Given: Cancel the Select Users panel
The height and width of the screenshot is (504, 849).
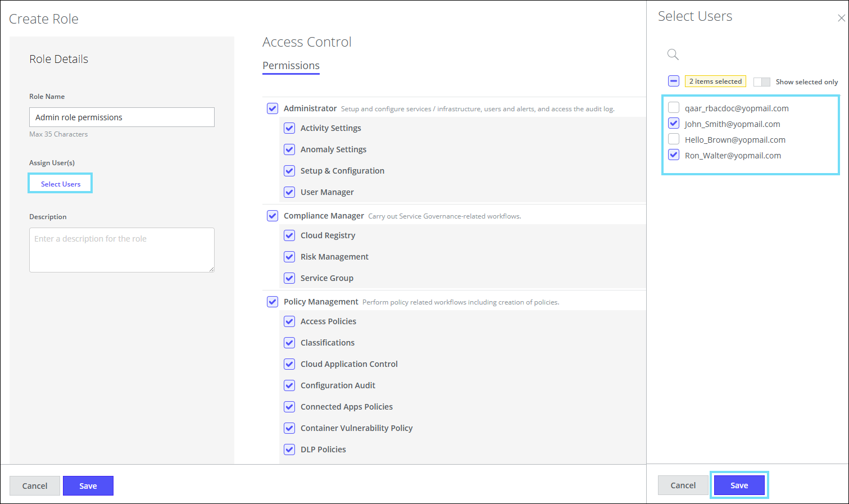Looking at the screenshot, I should pos(683,485).
